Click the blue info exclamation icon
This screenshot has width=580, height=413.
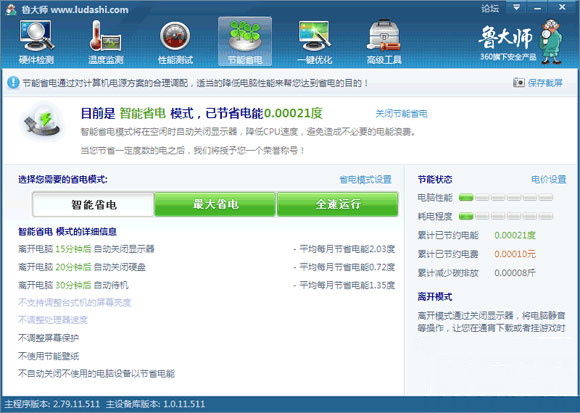pos(13,82)
